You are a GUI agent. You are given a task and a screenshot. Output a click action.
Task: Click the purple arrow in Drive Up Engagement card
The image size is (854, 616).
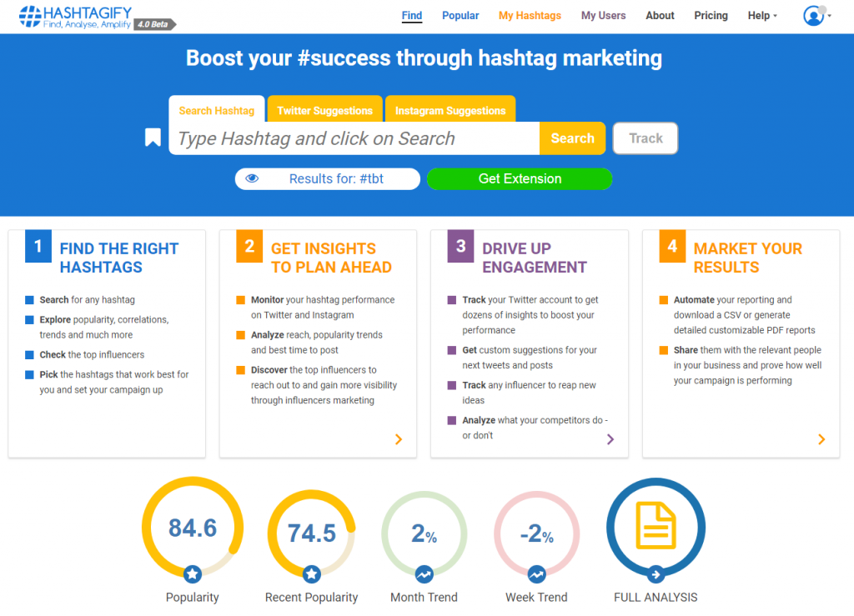(610, 439)
